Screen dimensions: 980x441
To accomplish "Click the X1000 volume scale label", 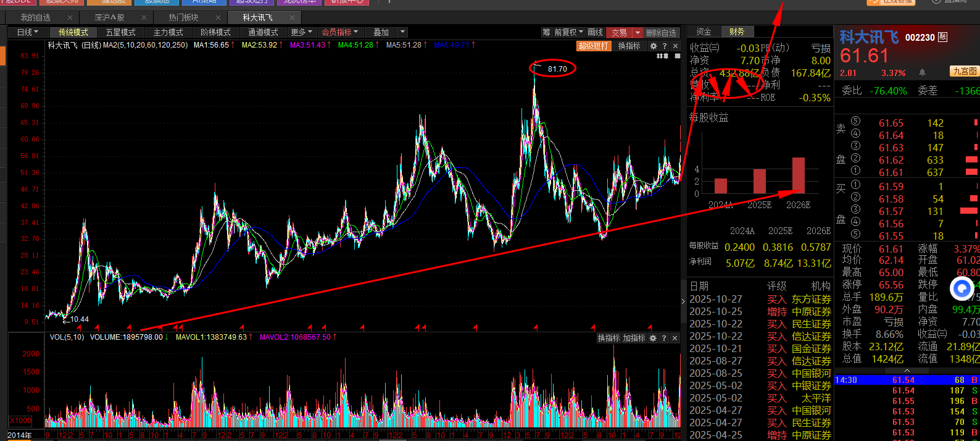I will (20, 421).
